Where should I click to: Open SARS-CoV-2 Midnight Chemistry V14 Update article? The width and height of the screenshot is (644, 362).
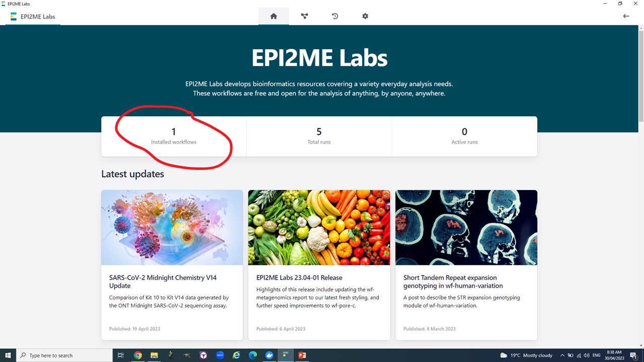[163, 282]
